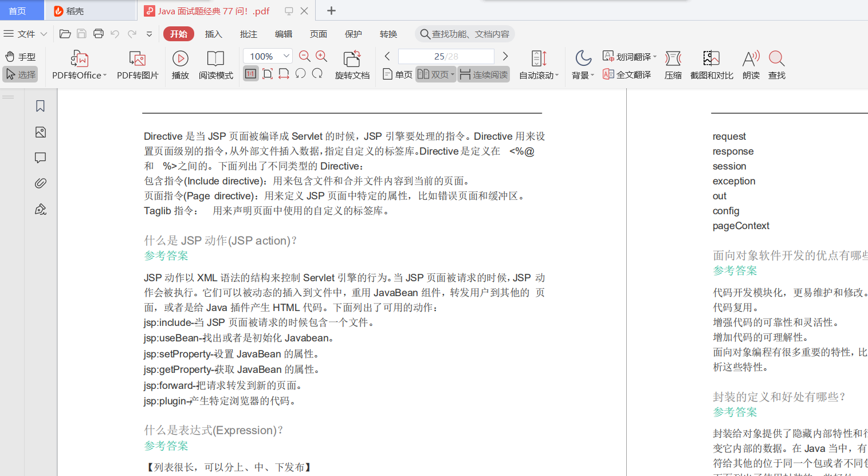Open the 插入 ribbon tab
Image resolution: width=868 pixels, height=476 pixels.
point(214,34)
